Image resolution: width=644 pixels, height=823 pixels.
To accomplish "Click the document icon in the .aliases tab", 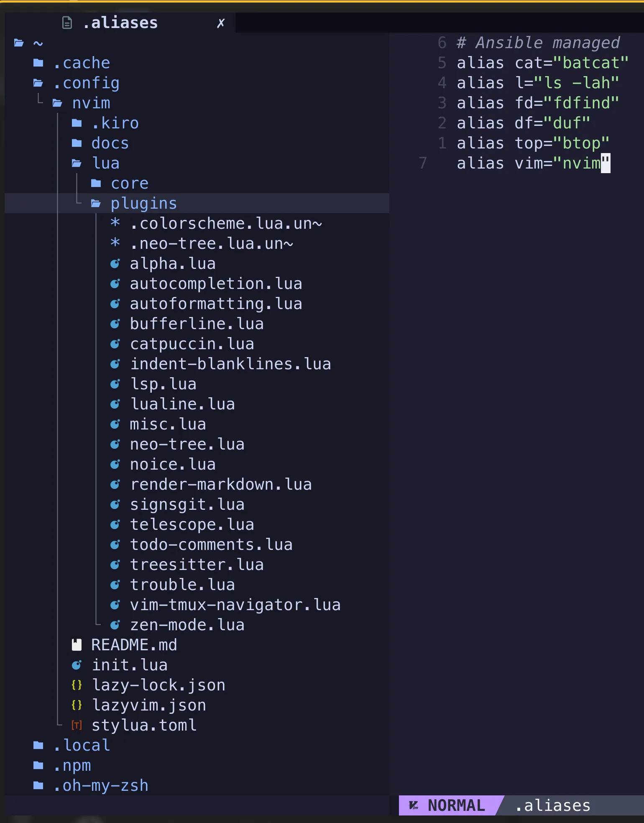I will pos(67,23).
